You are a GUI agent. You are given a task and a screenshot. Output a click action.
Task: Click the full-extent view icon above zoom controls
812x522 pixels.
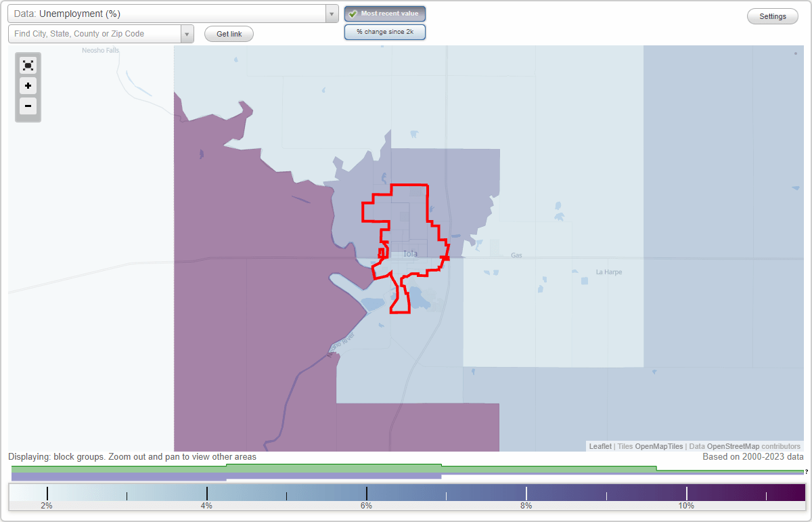tap(28, 65)
